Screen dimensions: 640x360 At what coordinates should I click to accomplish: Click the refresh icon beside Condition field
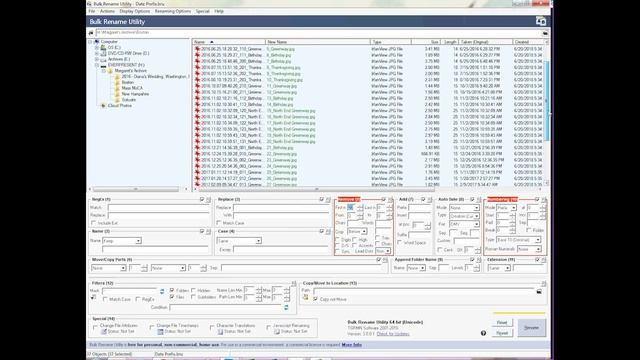point(286,307)
